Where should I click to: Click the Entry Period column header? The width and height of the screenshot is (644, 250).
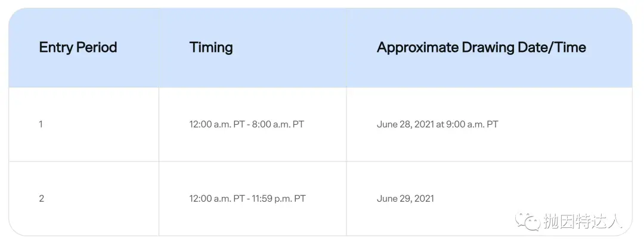(78, 47)
